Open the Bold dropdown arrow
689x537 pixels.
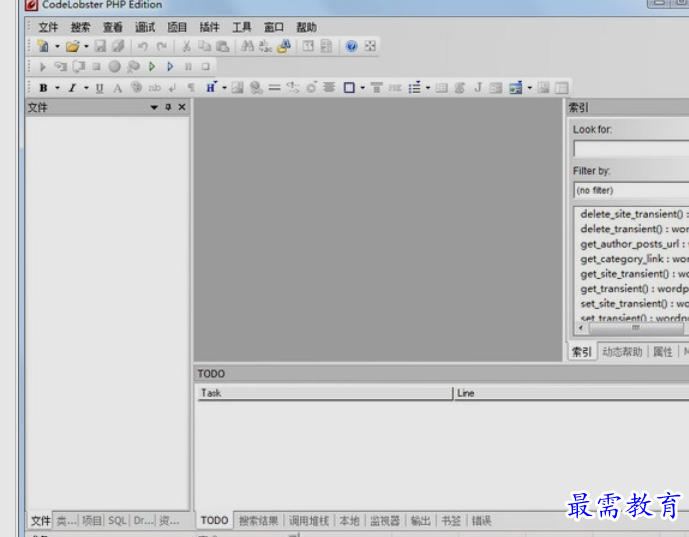(x=57, y=88)
